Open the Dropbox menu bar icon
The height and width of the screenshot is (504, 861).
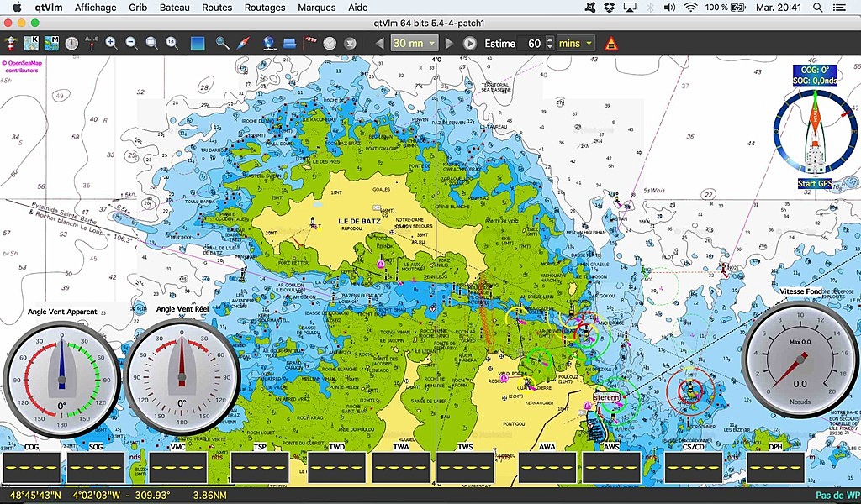(609, 8)
